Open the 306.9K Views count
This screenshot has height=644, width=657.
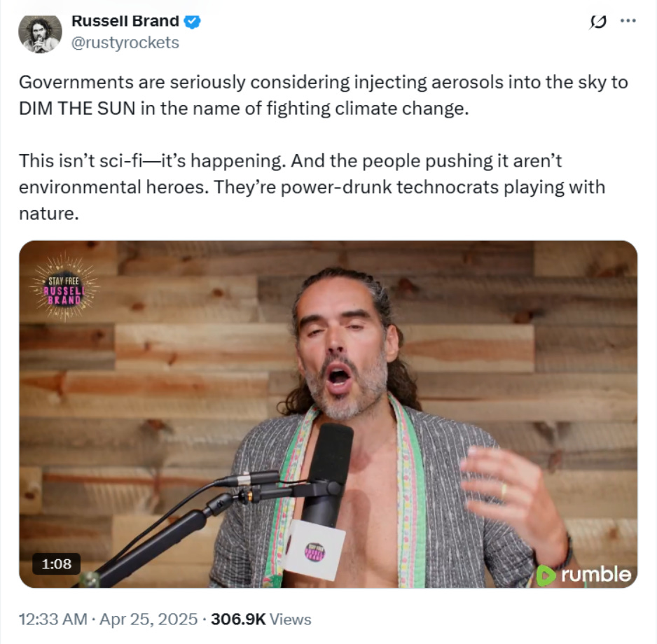(x=261, y=619)
